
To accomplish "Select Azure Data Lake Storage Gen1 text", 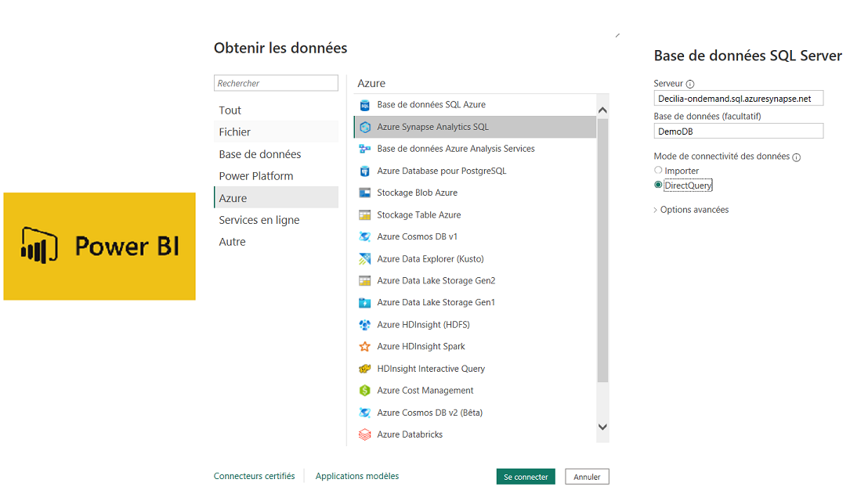I will coord(436,302).
